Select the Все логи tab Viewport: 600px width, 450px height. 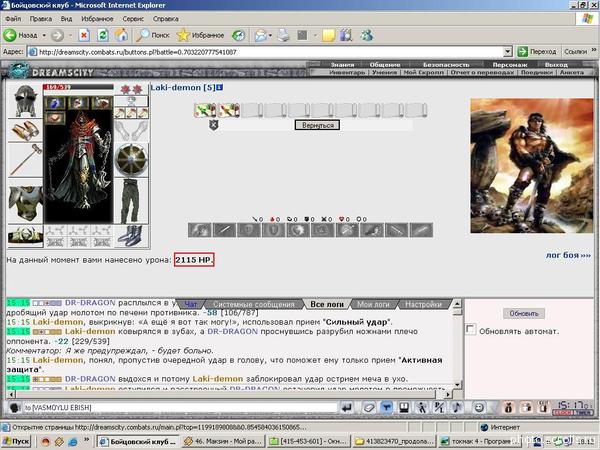(x=327, y=304)
